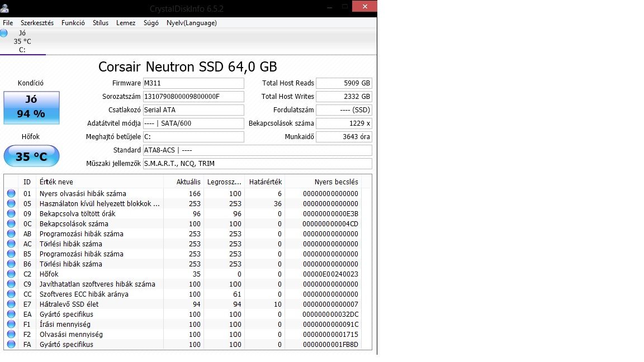Select the 'Hátralevő SSD élet' row text
The image size is (644, 362).
click(69, 304)
